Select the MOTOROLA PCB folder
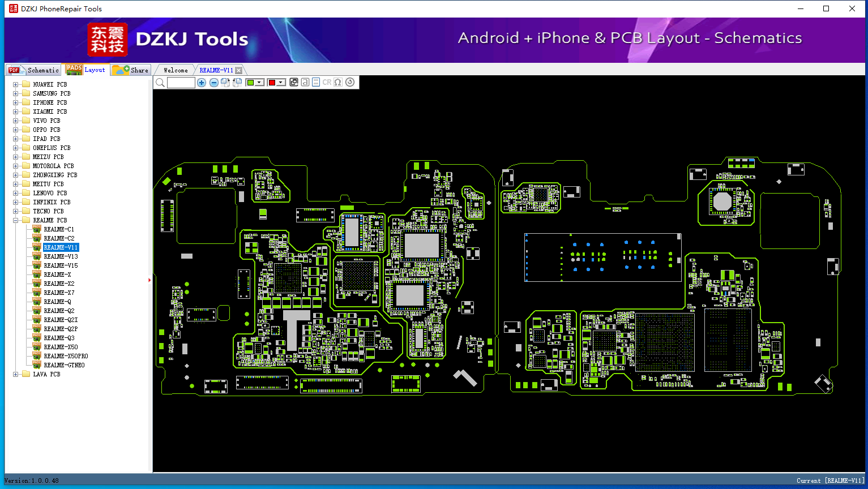This screenshot has width=868, height=489. 53,166
